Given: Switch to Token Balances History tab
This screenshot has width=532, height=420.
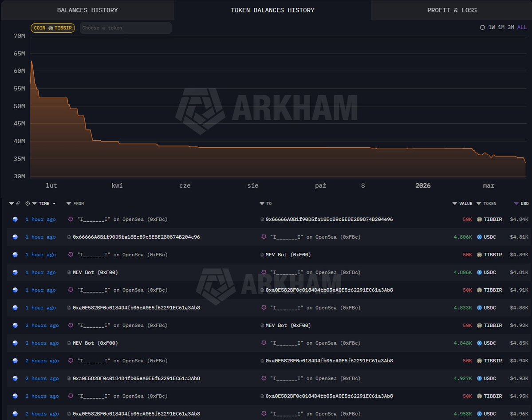Looking at the screenshot, I should [x=272, y=10].
